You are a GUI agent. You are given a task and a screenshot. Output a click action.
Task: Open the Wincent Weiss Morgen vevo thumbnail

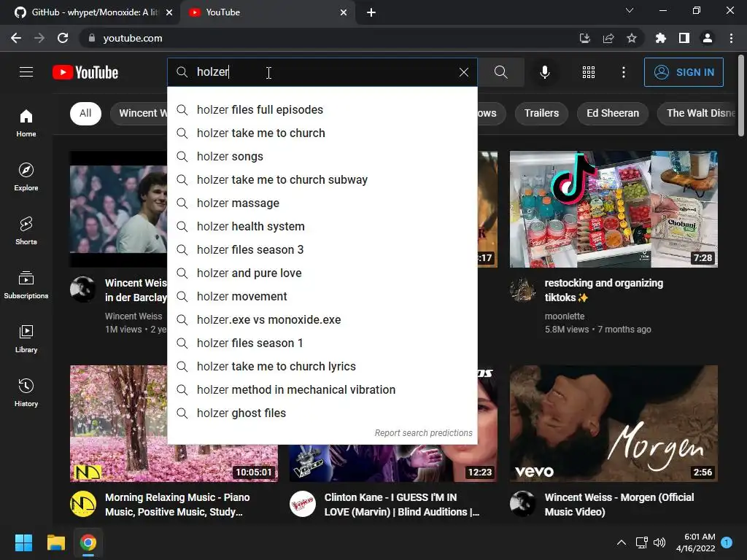click(614, 424)
